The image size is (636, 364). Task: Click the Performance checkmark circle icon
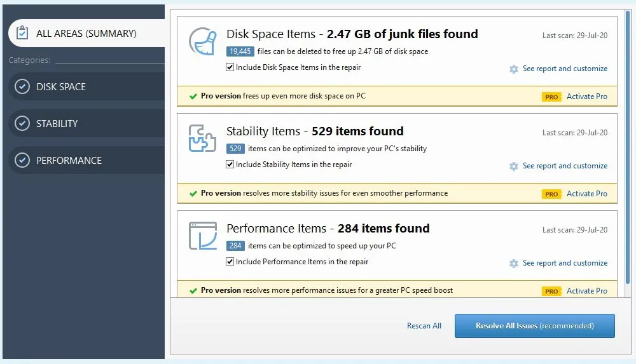pyautogui.click(x=22, y=160)
